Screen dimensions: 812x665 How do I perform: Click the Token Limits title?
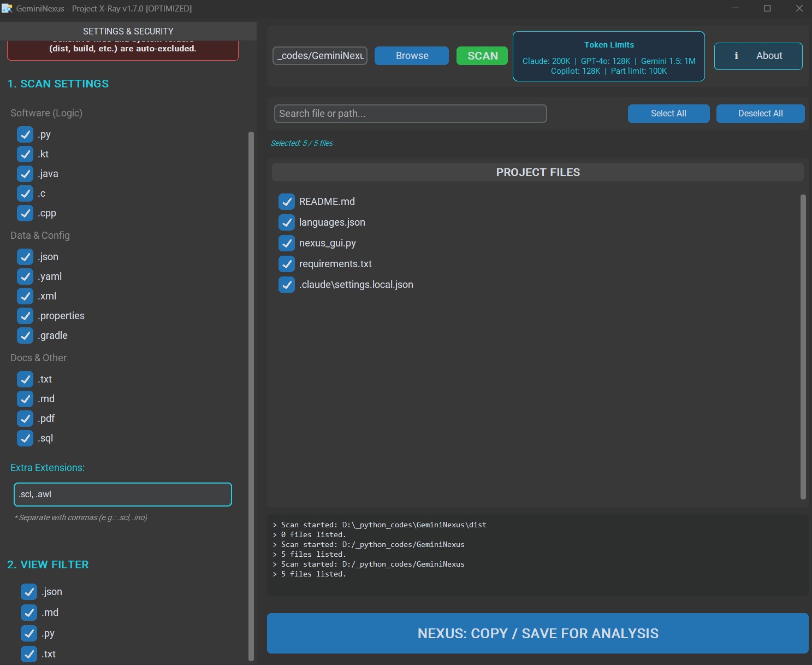point(609,45)
